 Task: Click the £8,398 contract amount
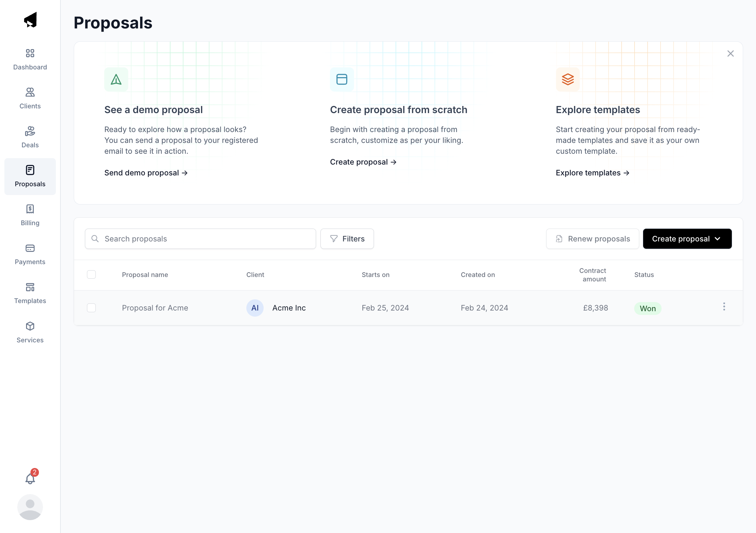[x=596, y=308]
